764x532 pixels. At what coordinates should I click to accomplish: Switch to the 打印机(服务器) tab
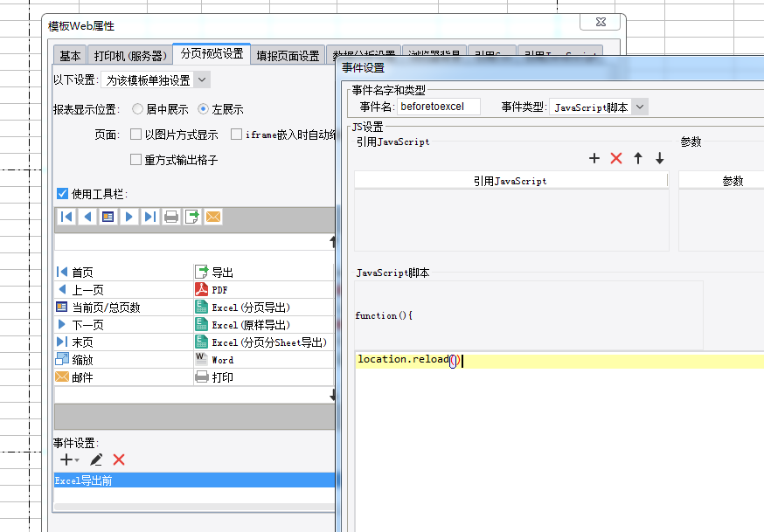pyautogui.click(x=130, y=56)
